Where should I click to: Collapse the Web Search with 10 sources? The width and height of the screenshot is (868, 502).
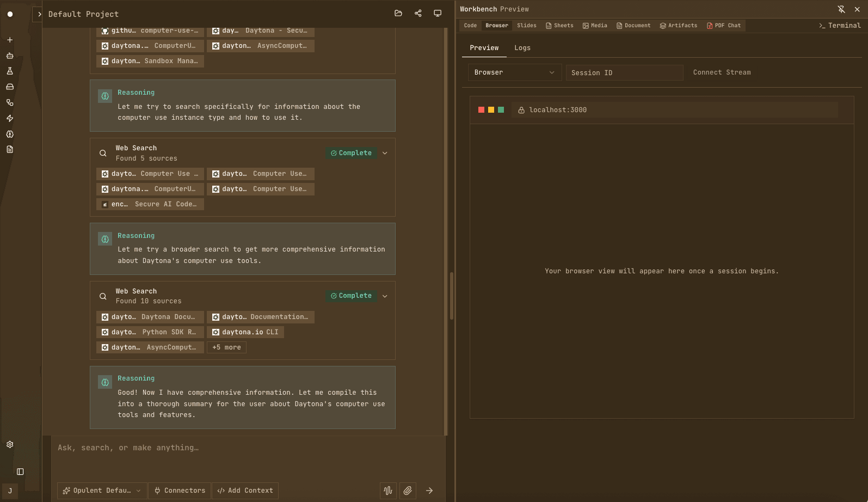(x=385, y=296)
